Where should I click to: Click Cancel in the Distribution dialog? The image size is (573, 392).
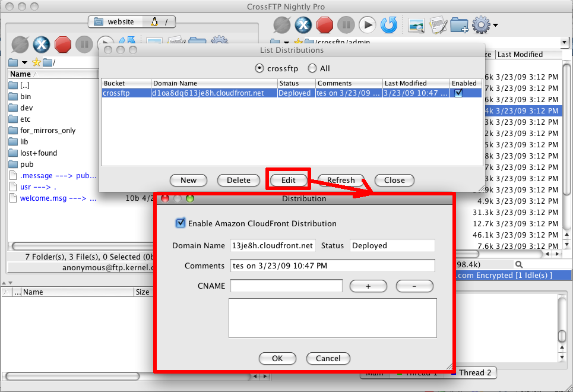click(328, 358)
